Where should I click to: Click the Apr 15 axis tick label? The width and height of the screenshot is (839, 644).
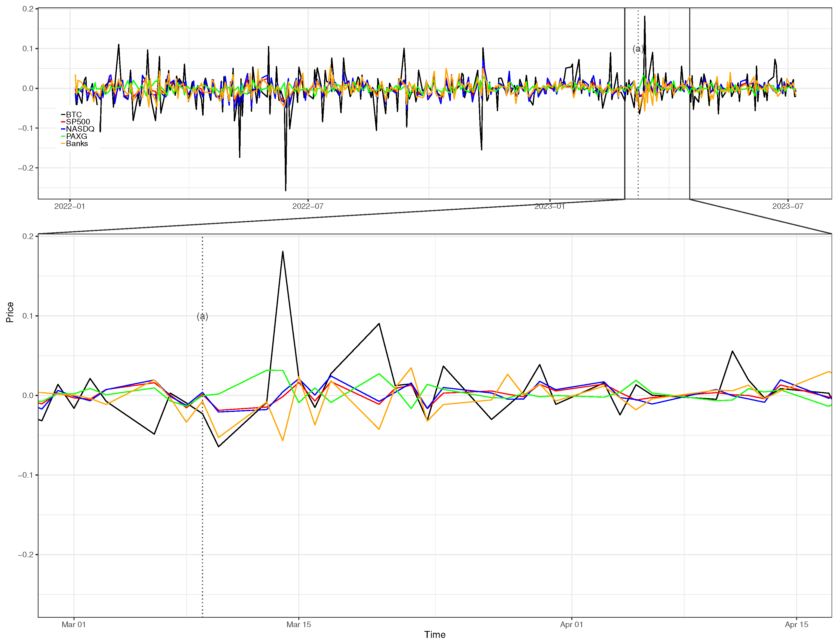click(x=796, y=624)
